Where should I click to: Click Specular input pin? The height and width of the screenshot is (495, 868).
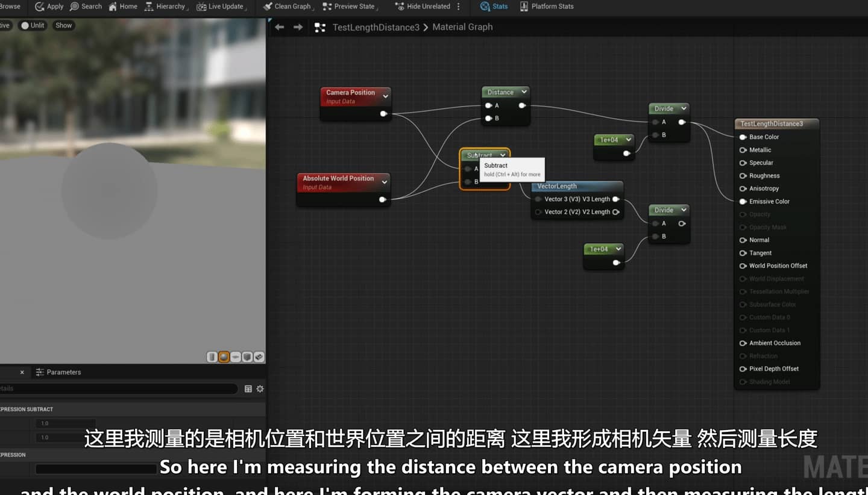(743, 163)
